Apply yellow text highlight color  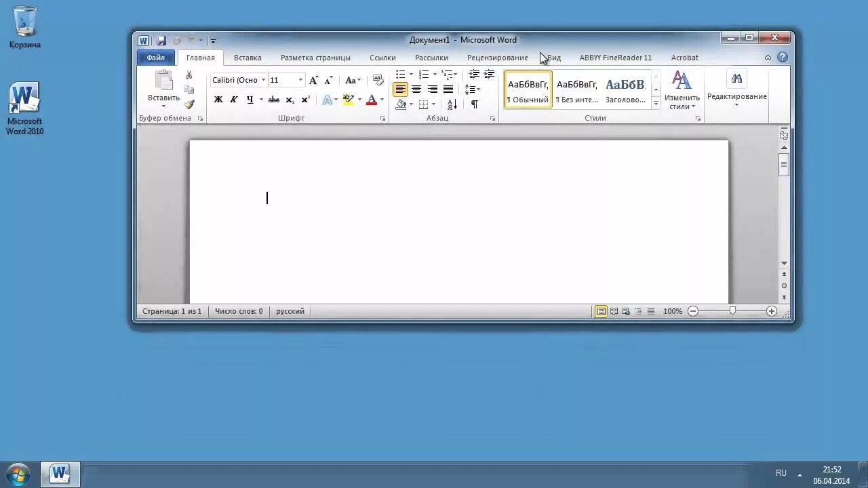349,100
